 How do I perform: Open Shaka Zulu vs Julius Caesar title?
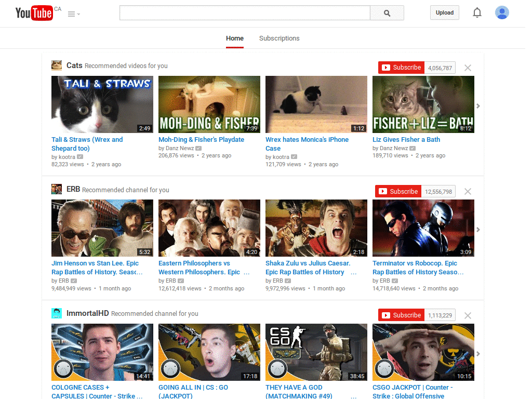coord(311,268)
